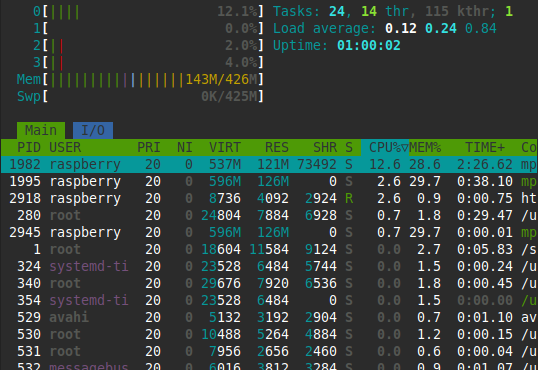This screenshot has height=370, width=538.
Task: Select process row with PID 2918
Action: 269,198
